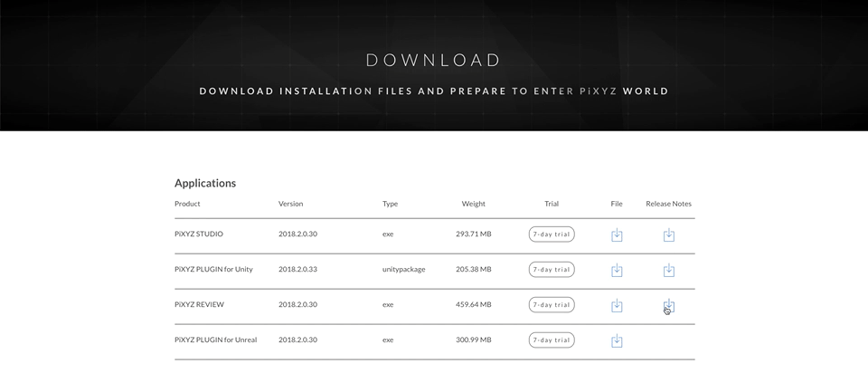This screenshot has height=373, width=868.
Task: Click the Trial column header
Action: click(x=552, y=204)
